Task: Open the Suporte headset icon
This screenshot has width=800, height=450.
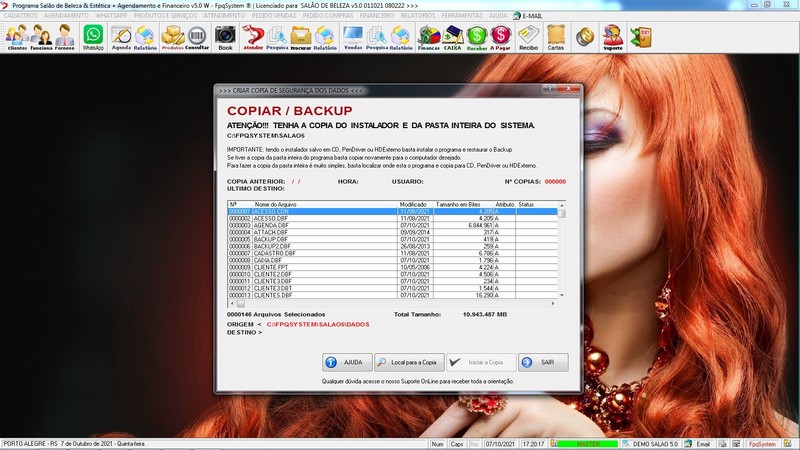Action: tap(613, 37)
